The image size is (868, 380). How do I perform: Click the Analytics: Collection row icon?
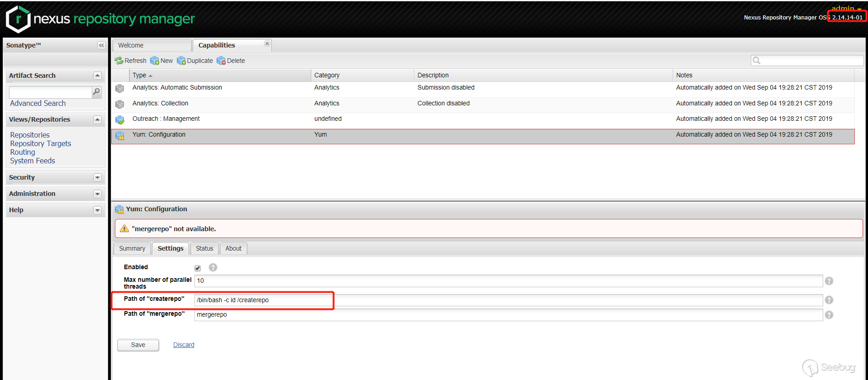(x=119, y=104)
